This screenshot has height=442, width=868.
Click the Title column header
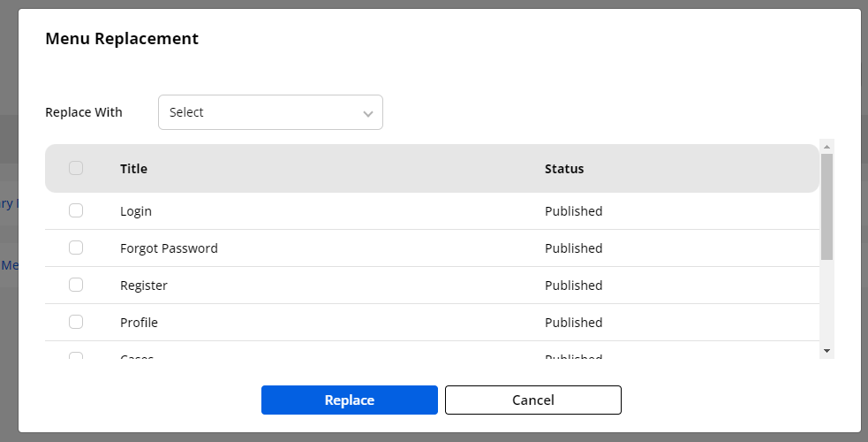point(133,169)
